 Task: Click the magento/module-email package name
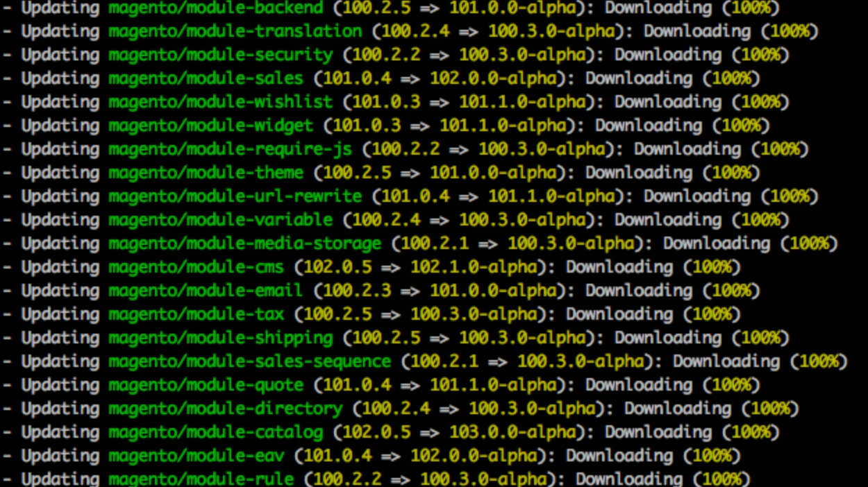tap(206, 291)
